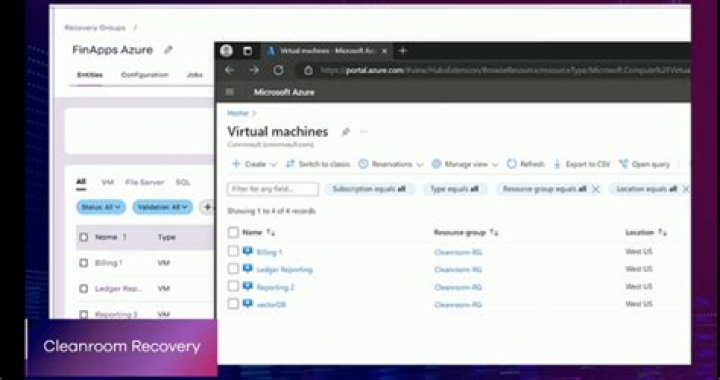
Task: Click the edit pencil next to FinApps Azure
Action: (x=169, y=50)
